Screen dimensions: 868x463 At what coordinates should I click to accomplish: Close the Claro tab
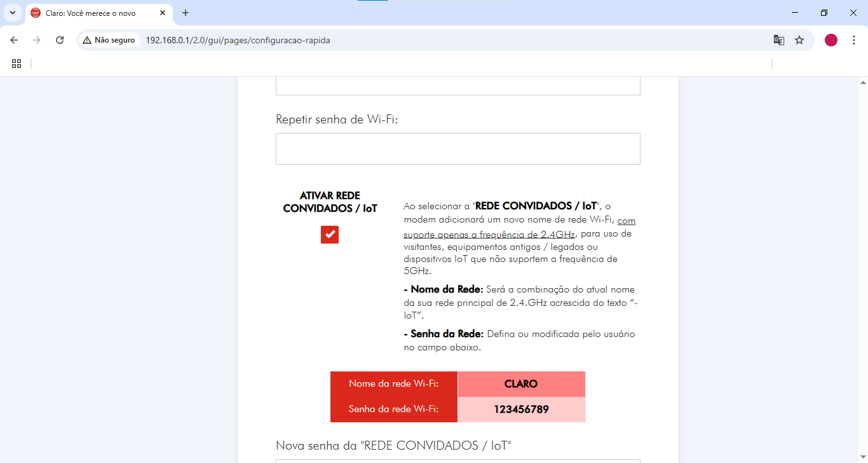(x=163, y=13)
